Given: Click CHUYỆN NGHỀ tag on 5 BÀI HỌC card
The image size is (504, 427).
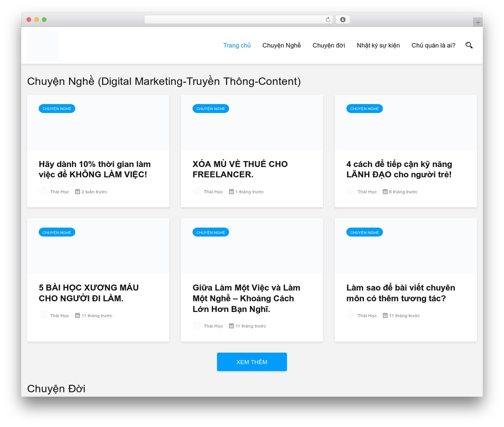Looking at the screenshot, I should pos(57,232).
